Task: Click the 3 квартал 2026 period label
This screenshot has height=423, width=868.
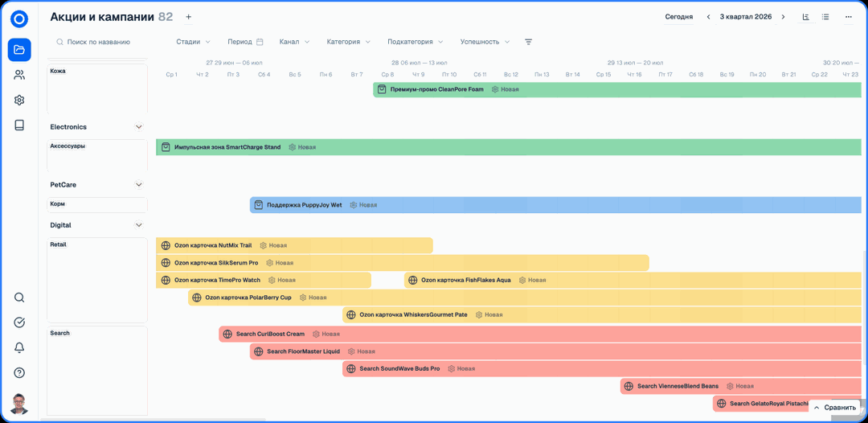Action: (x=745, y=17)
